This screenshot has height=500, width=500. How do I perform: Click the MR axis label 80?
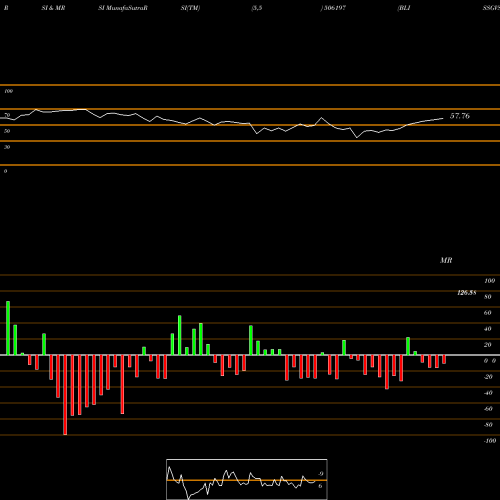488,297
